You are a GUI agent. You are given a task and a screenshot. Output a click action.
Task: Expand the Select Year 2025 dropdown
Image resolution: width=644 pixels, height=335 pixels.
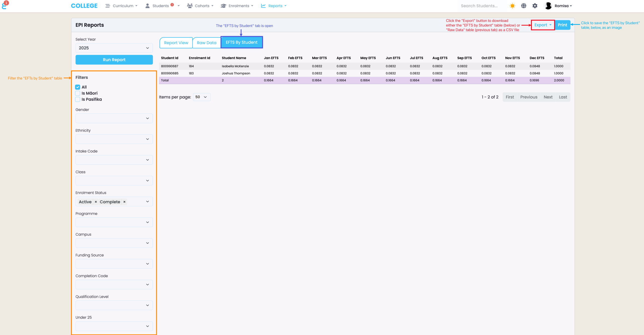pyautogui.click(x=114, y=48)
